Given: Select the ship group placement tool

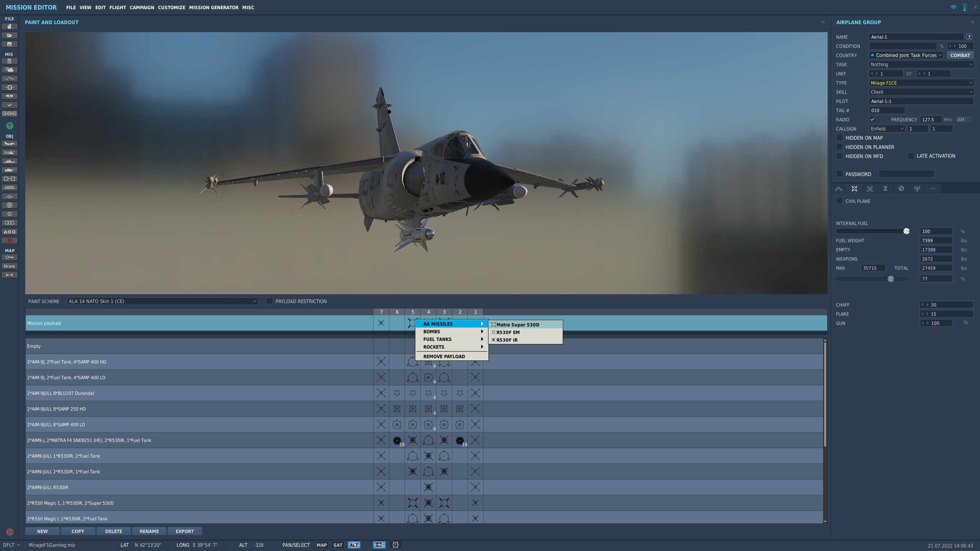Looking at the screenshot, I should pyautogui.click(x=10, y=161).
